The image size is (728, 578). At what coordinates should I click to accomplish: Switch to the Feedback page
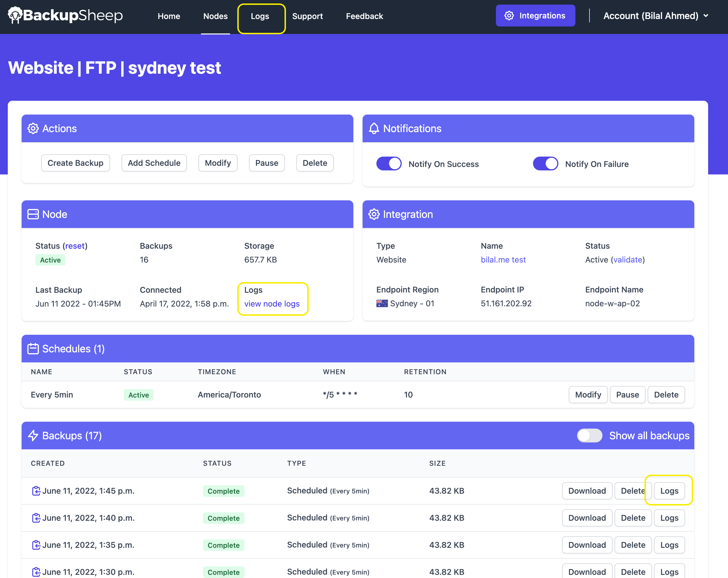click(364, 16)
